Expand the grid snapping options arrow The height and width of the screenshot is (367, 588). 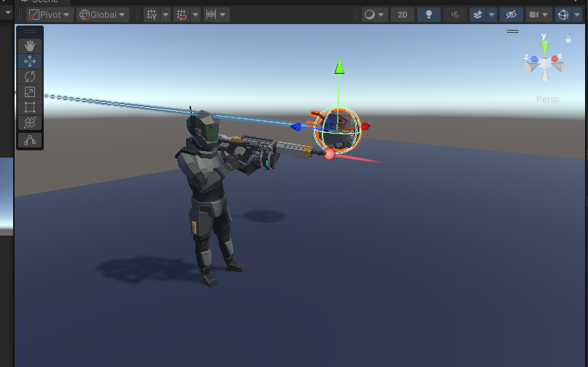click(196, 15)
